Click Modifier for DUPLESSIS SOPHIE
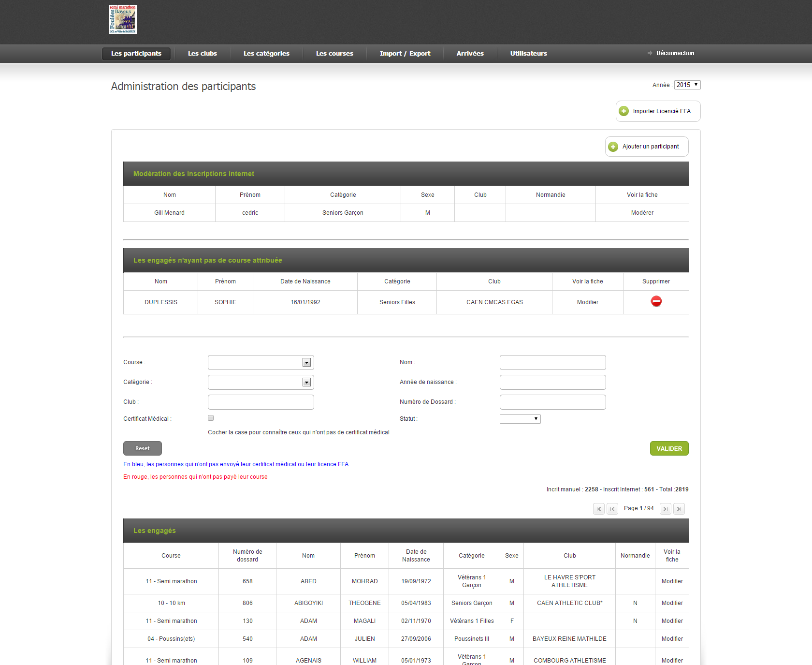 click(588, 302)
